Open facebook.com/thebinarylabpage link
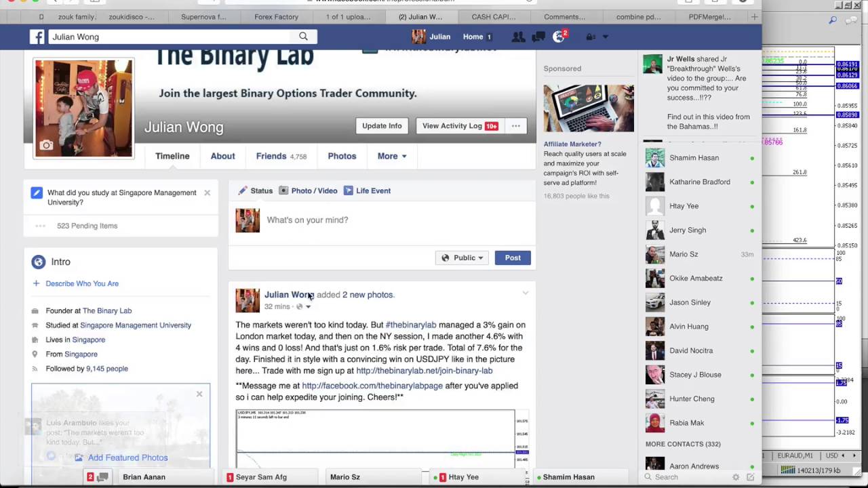Viewport: 868px width, 488px height. tap(372, 386)
